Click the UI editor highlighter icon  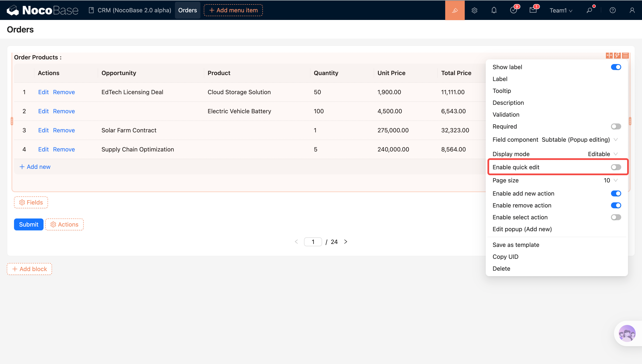pyautogui.click(x=455, y=10)
